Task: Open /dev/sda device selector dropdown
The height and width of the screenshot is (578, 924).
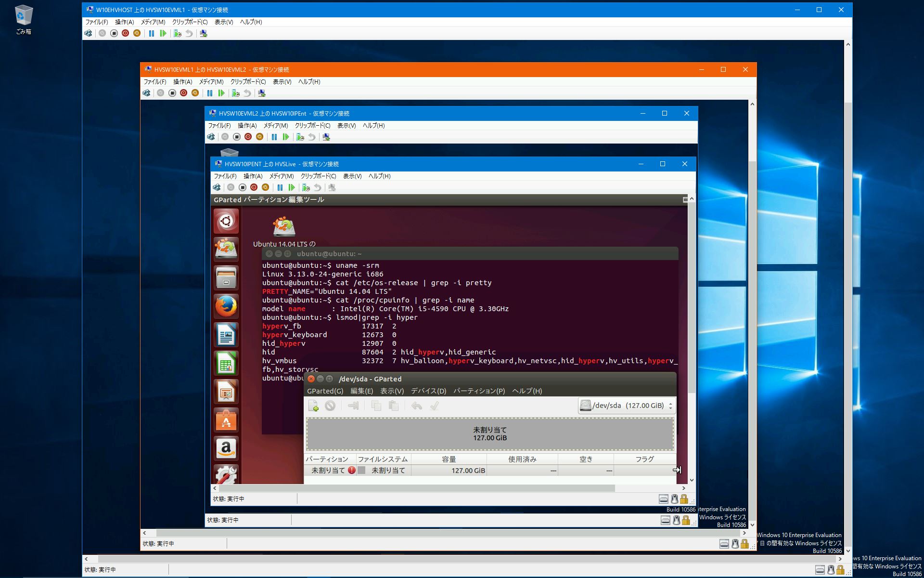Action: tap(627, 406)
